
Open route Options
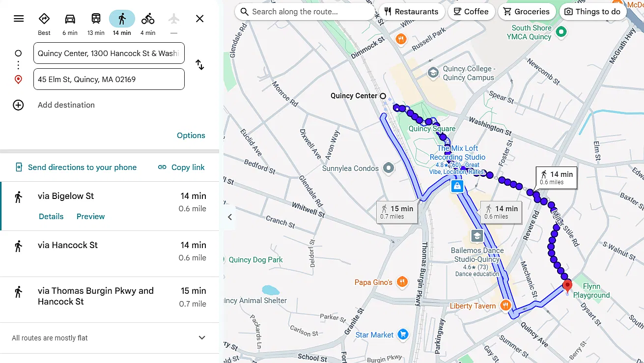click(191, 136)
